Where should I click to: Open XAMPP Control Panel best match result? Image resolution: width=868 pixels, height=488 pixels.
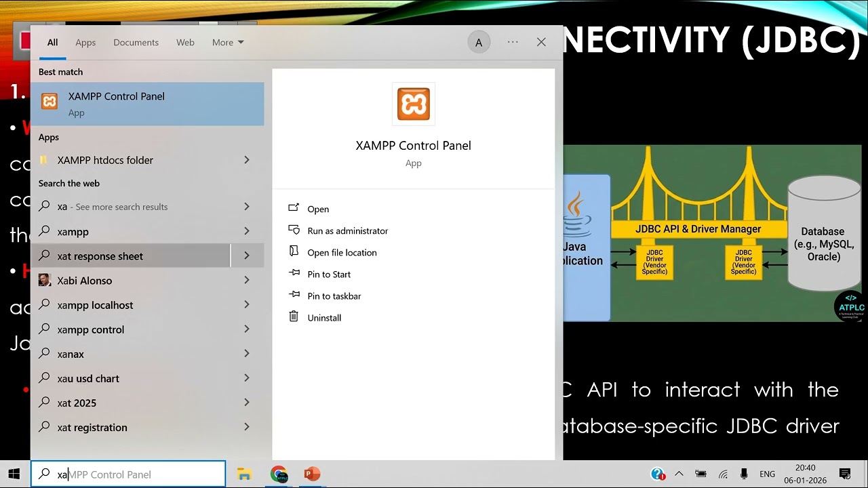(147, 104)
